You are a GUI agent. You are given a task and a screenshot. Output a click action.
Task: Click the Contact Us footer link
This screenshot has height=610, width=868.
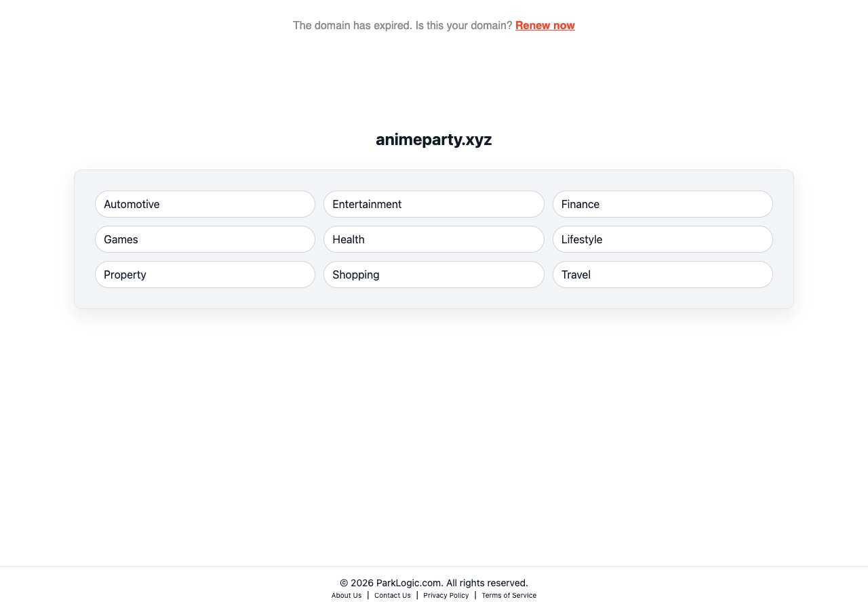point(393,596)
